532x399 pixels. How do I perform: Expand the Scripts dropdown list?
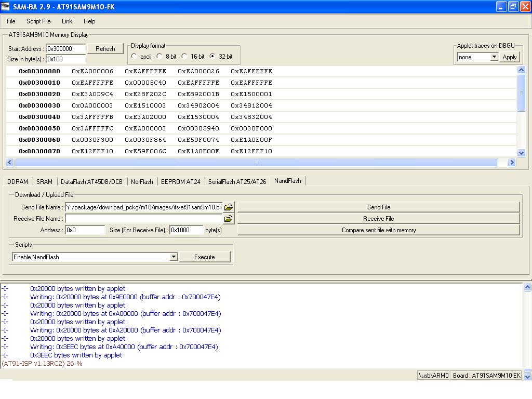[174, 257]
